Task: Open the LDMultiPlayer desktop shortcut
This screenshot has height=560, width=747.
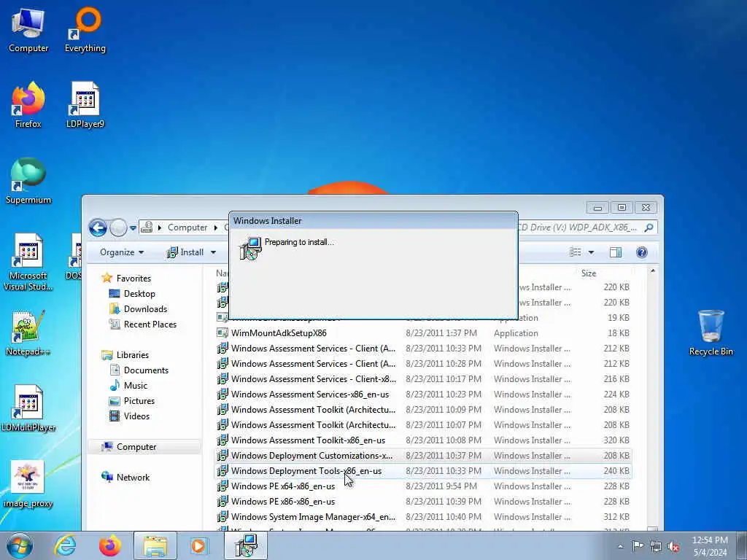Action: click(x=28, y=409)
